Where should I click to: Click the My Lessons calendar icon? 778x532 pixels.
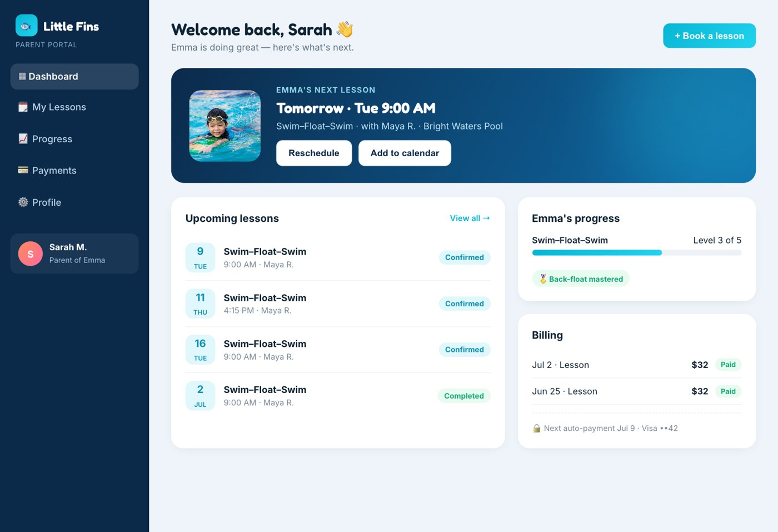(23, 107)
